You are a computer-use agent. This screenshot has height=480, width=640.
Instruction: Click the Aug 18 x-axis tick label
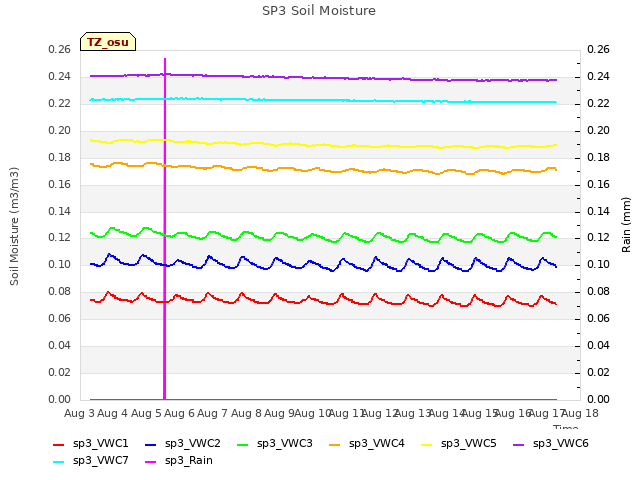coord(580,413)
